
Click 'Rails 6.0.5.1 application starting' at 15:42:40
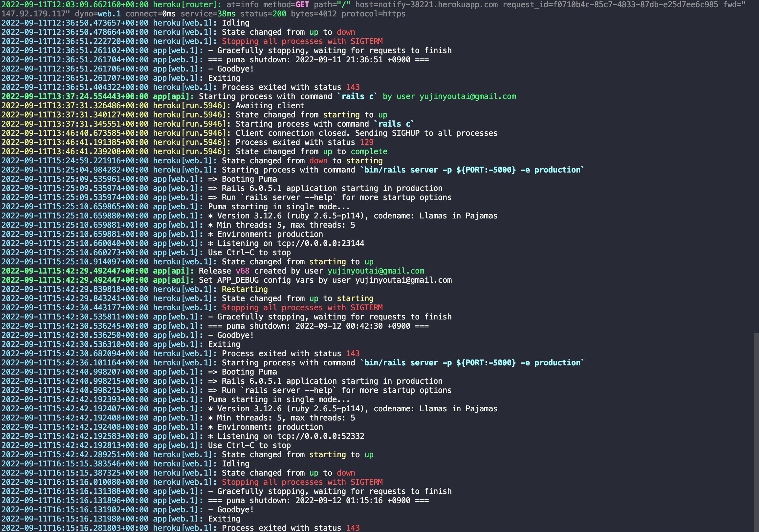(x=222, y=381)
